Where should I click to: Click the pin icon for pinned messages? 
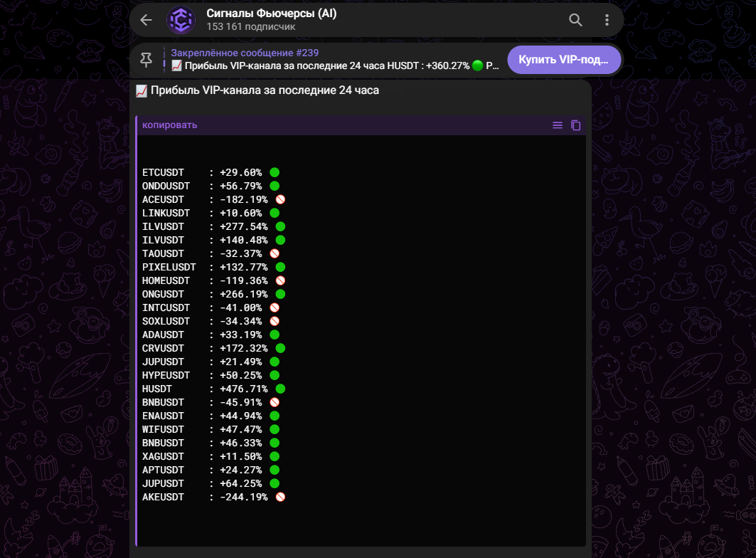tap(146, 59)
